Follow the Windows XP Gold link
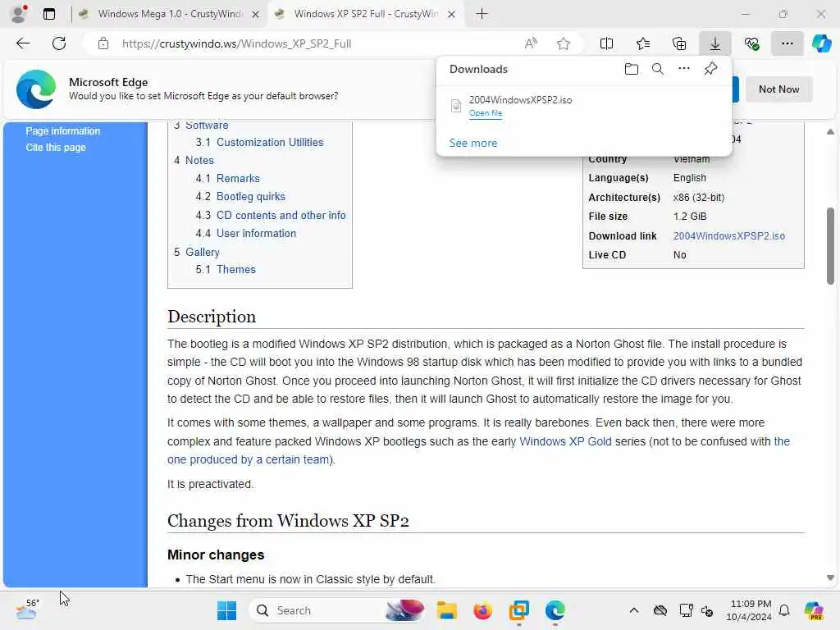This screenshot has width=840, height=630. pyautogui.click(x=565, y=441)
